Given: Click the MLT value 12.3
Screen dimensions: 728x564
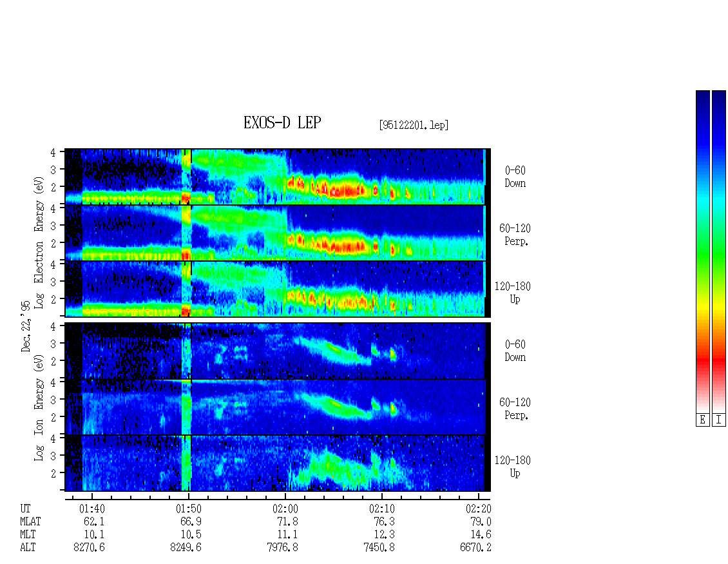Looking at the screenshot, I should tap(384, 535).
